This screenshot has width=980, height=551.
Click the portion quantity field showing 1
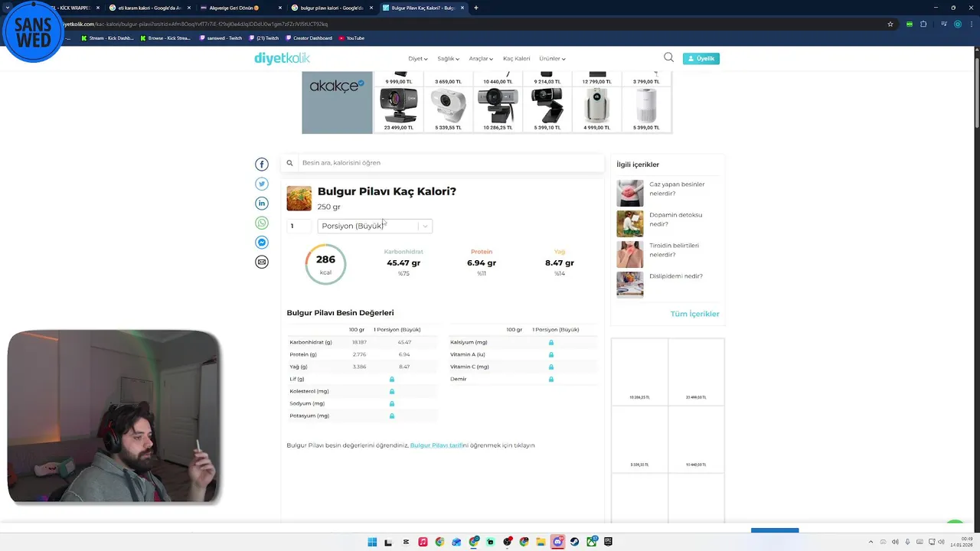coord(299,226)
